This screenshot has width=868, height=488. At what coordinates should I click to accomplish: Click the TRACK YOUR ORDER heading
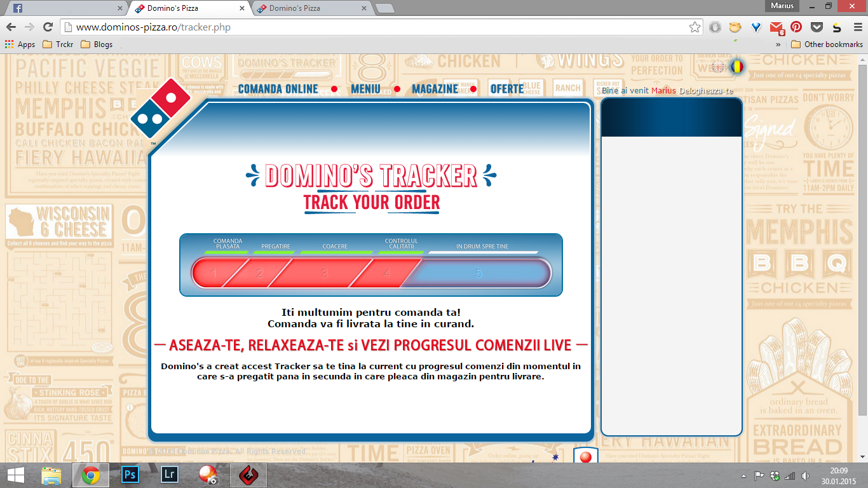point(372,203)
